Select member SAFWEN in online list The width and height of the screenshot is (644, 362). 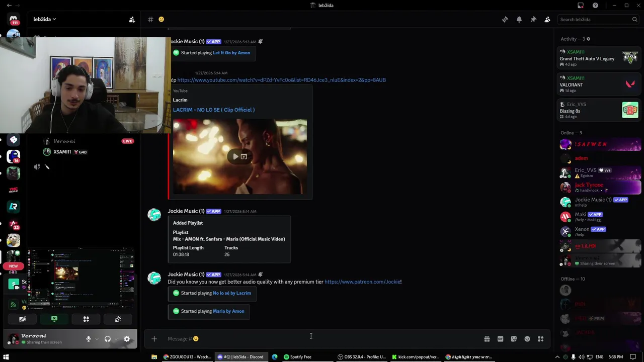[x=600, y=144]
